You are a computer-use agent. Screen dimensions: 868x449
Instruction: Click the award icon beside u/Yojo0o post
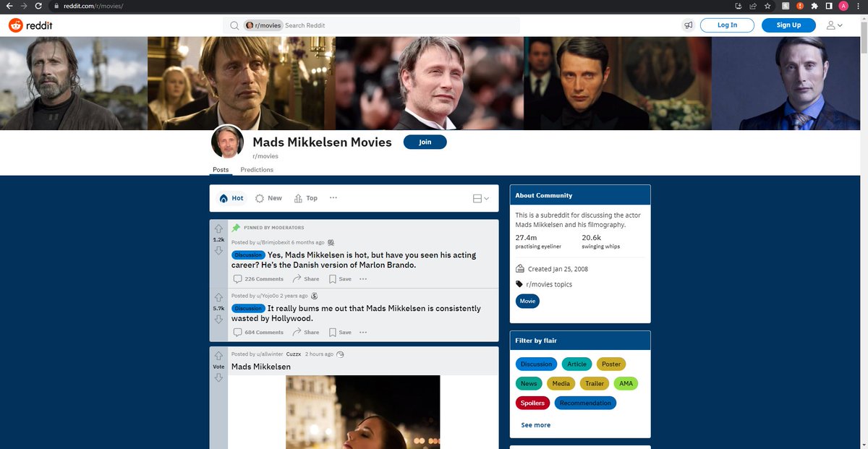point(315,296)
